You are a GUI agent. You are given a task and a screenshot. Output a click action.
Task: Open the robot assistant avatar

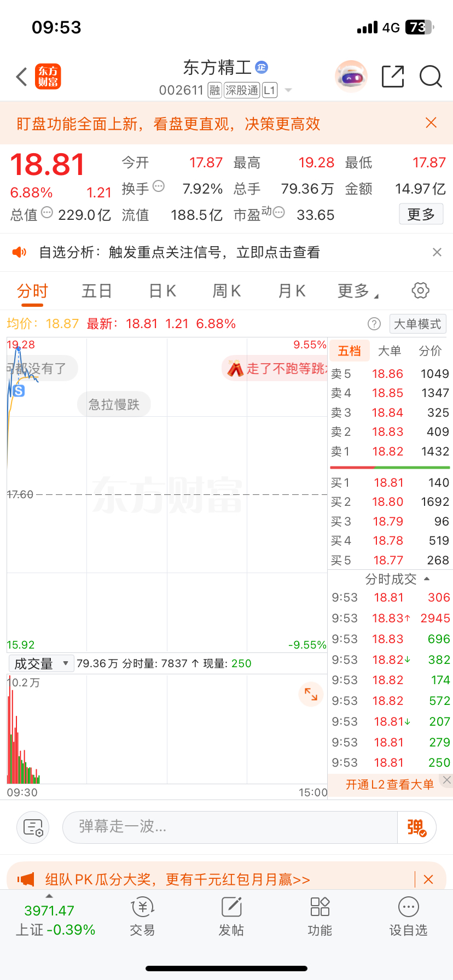[x=351, y=77]
